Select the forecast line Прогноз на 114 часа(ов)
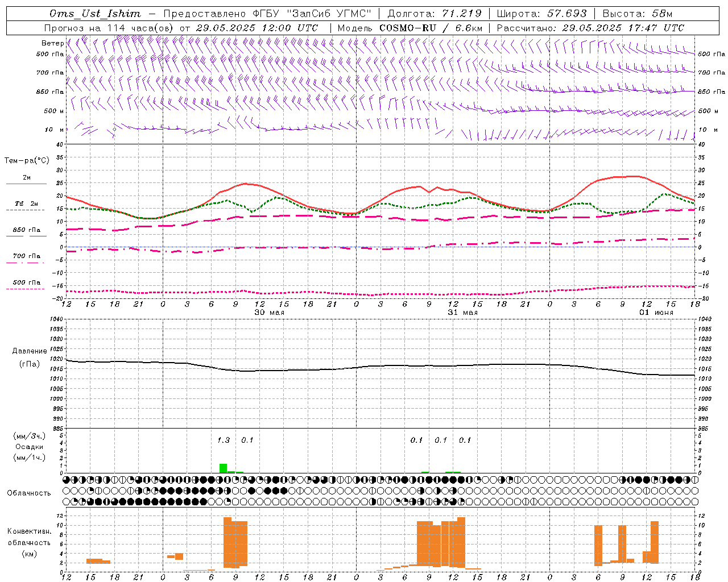The height and width of the screenshot is (582, 728). click(110, 28)
